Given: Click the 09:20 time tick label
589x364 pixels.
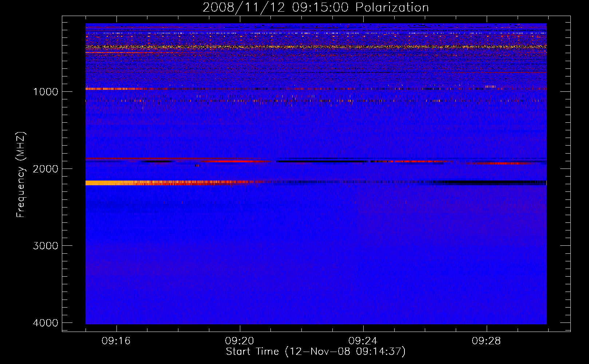Looking at the screenshot, I should [x=240, y=341].
